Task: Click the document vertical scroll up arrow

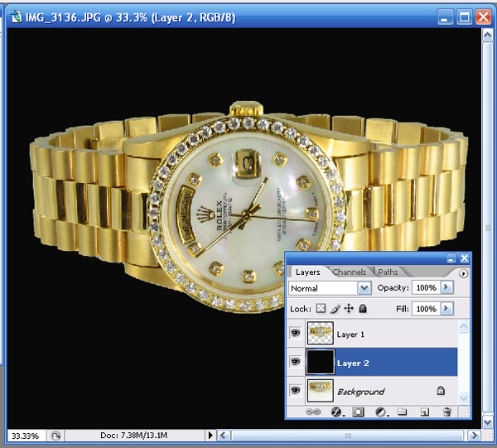Action: (487, 35)
